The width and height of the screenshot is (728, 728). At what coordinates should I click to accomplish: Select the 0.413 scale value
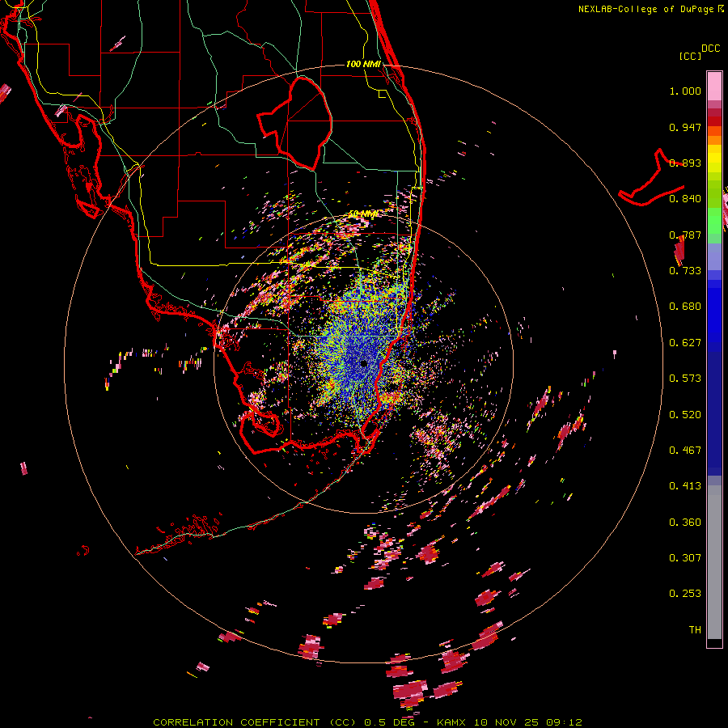pyautogui.click(x=685, y=486)
